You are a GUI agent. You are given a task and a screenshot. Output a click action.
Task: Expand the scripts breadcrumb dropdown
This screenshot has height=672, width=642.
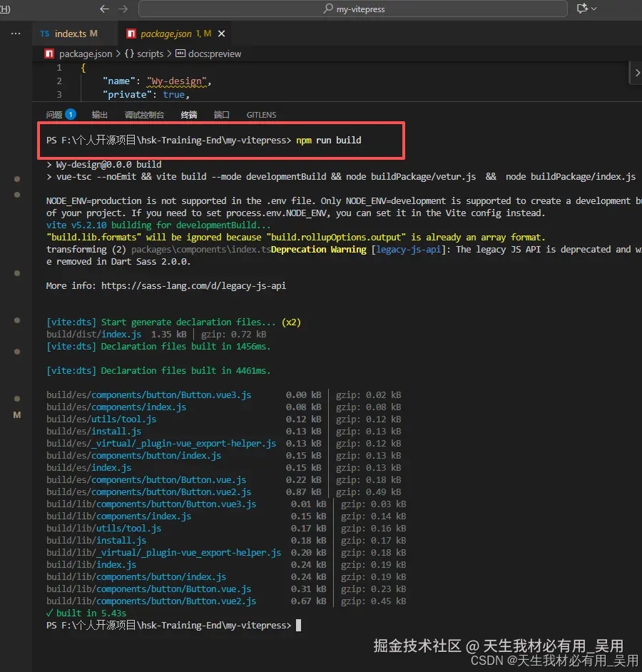coord(148,54)
